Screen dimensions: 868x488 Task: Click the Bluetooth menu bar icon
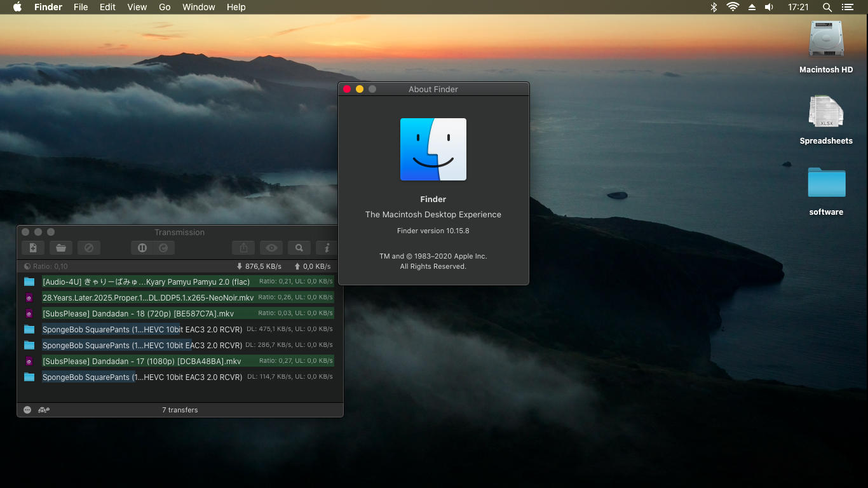click(714, 7)
